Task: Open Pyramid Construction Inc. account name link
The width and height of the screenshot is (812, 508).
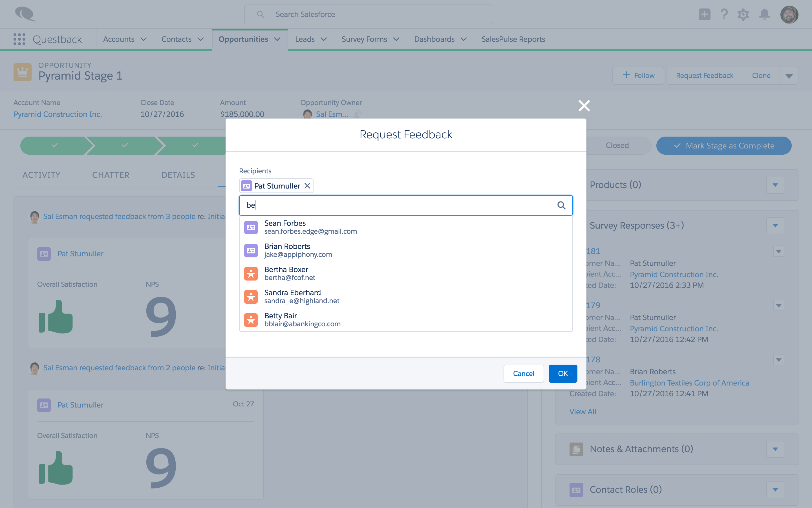Action: [58, 114]
